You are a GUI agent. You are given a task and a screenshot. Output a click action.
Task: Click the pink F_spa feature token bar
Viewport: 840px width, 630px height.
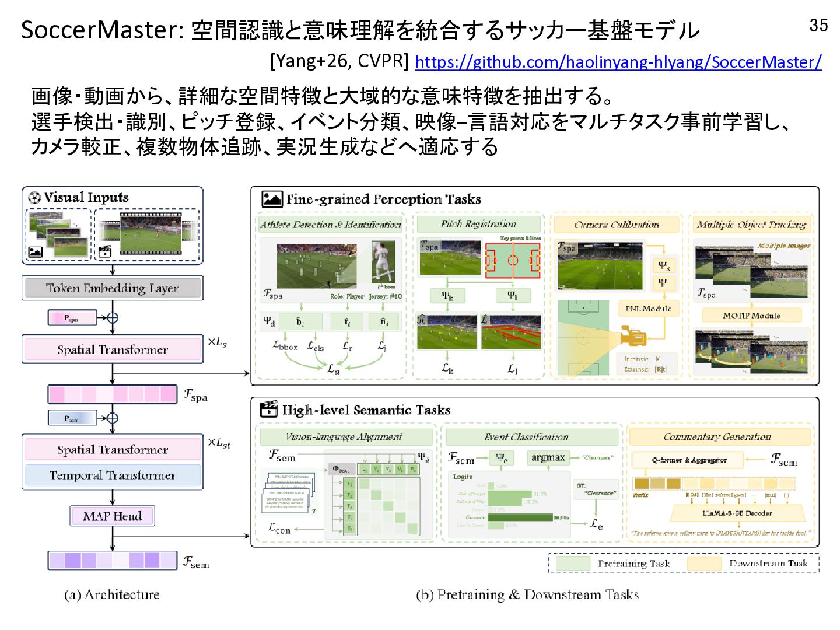pyautogui.click(x=113, y=394)
